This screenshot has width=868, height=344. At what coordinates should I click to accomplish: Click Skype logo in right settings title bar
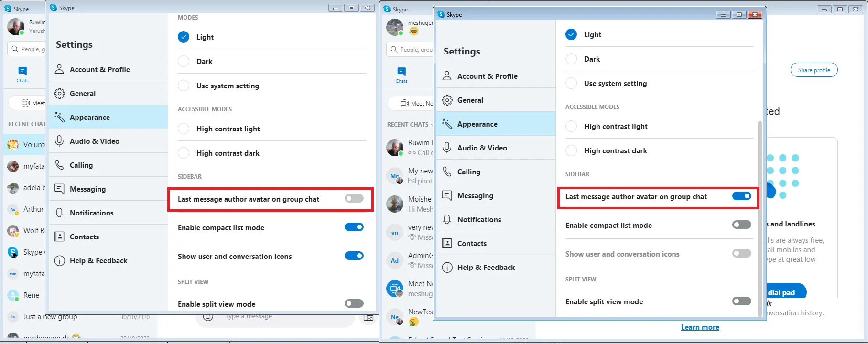click(x=441, y=14)
